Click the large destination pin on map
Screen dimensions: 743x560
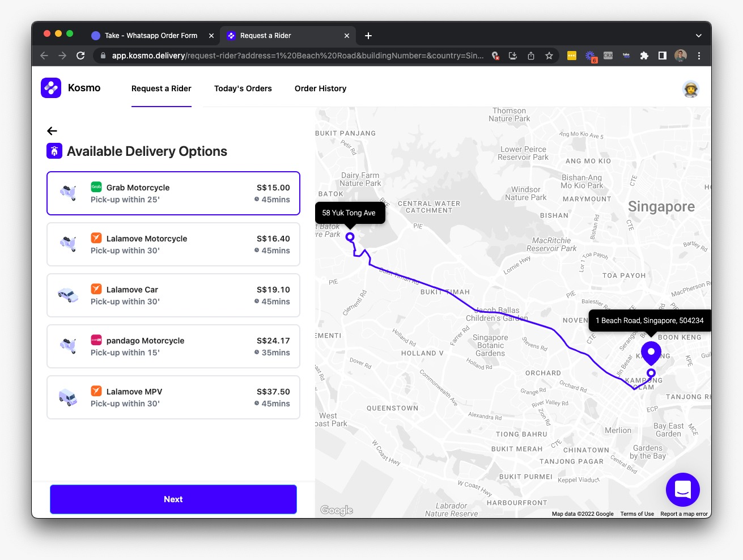[651, 353]
